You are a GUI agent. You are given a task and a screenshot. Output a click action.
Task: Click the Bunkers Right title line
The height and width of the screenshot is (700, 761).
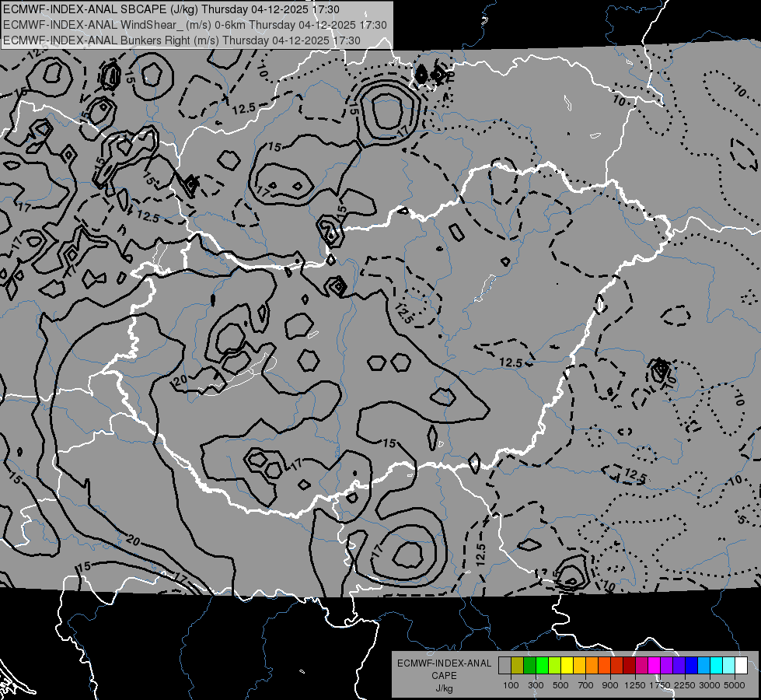click(x=182, y=40)
